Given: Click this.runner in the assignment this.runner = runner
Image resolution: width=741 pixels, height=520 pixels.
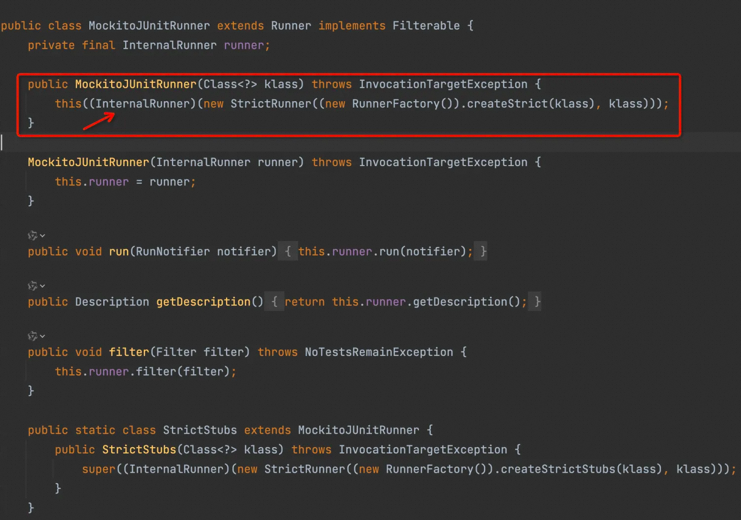Looking at the screenshot, I should [x=92, y=182].
